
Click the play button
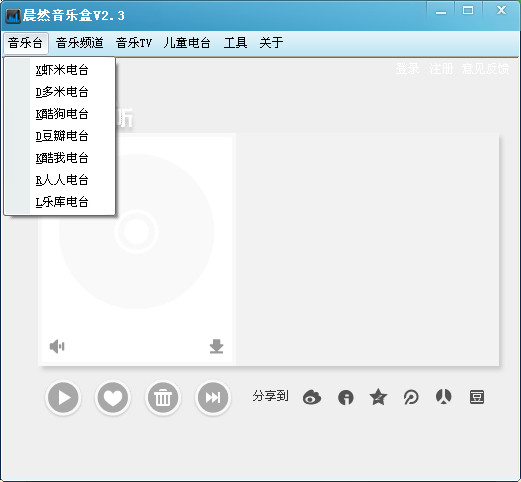[x=63, y=397]
